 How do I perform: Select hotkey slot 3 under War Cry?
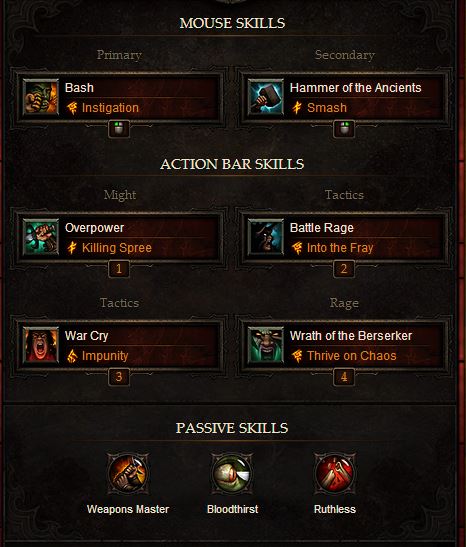(119, 377)
